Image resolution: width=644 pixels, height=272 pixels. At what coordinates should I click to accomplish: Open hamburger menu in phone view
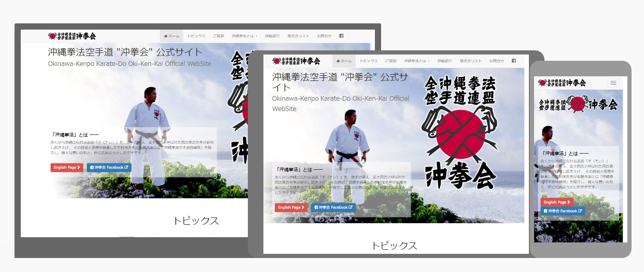tap(614, 83)
